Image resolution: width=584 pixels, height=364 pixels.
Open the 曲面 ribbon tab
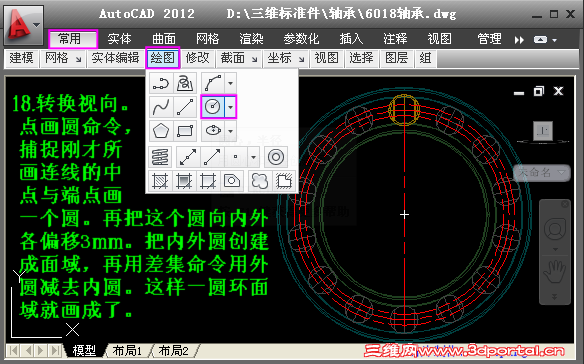pyautogui.click(x=164, y=39)
